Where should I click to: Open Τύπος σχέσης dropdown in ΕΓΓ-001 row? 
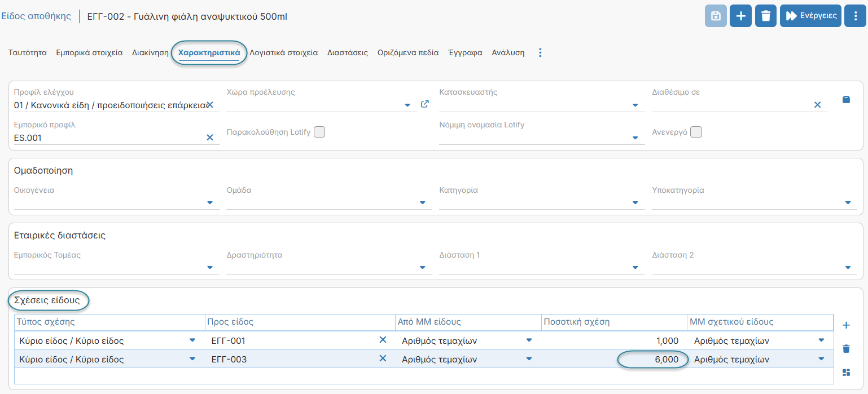click(x=192, y=340)
